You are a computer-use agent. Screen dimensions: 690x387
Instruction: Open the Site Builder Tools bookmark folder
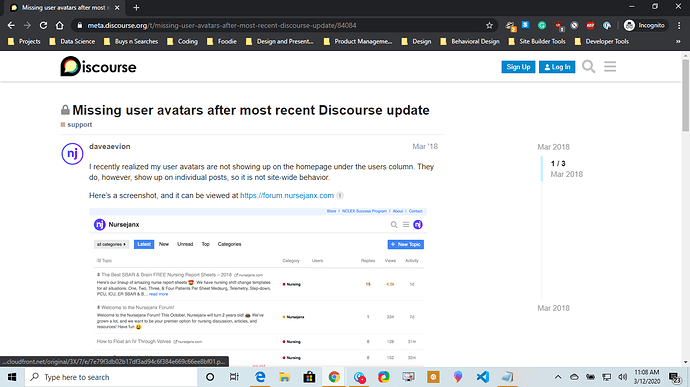pos(537,41)
